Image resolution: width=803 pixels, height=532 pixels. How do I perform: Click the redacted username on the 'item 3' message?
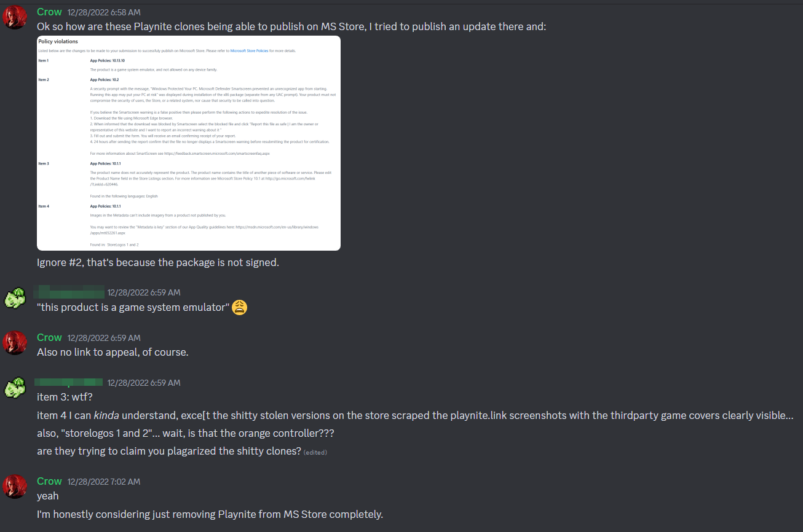point(69,382)
